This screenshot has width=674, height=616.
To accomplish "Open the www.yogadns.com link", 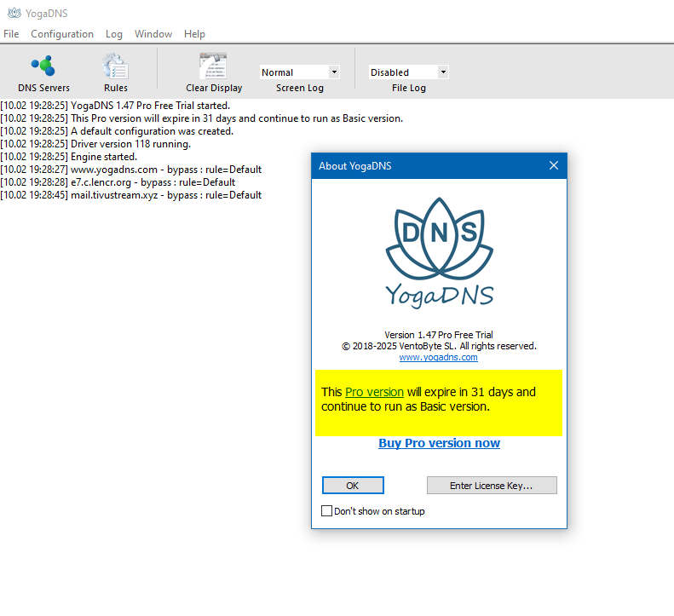I will (x=438, y=358).
